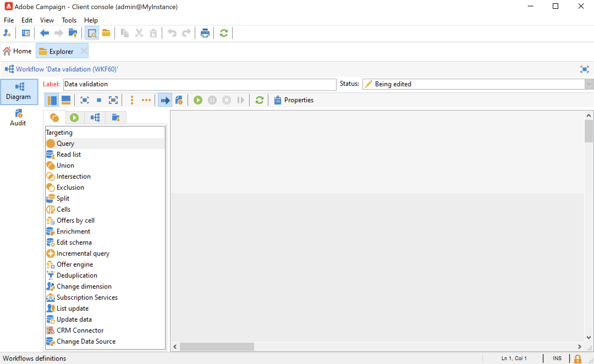This screenshot has height=364, width=594.
Task: Pick the Split activity
Action: 63,198
